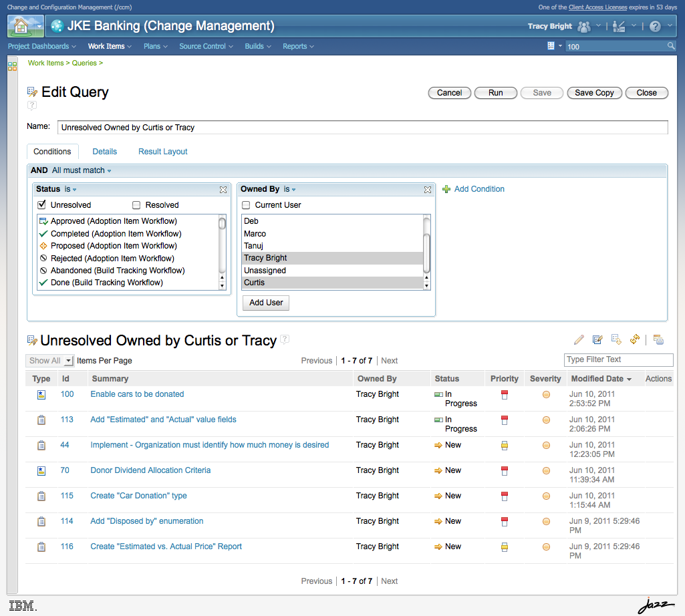The height and width of the screenshot is (616, 685).
Task: Open the Client Access Licenses link
Action: coord(597,7)
